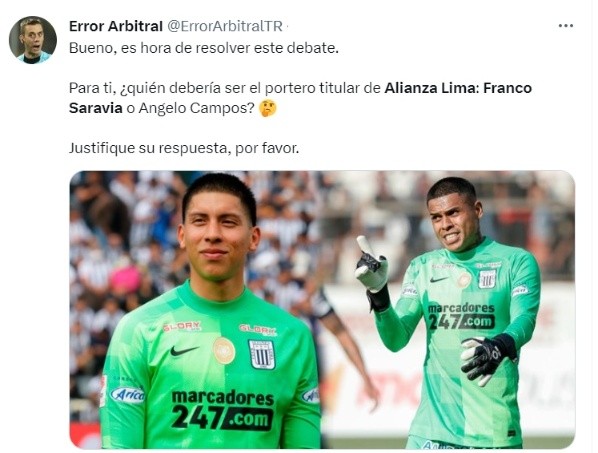This screenshot has height=453, width=598.
Task: Click the "Angelo Campos?" text
Action: tap(196, 108)
